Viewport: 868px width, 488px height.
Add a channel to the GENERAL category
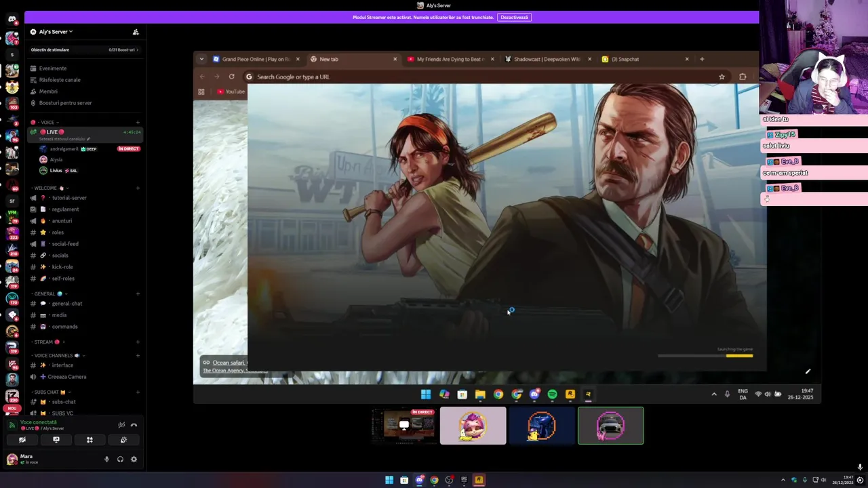(x=138, y=293)
